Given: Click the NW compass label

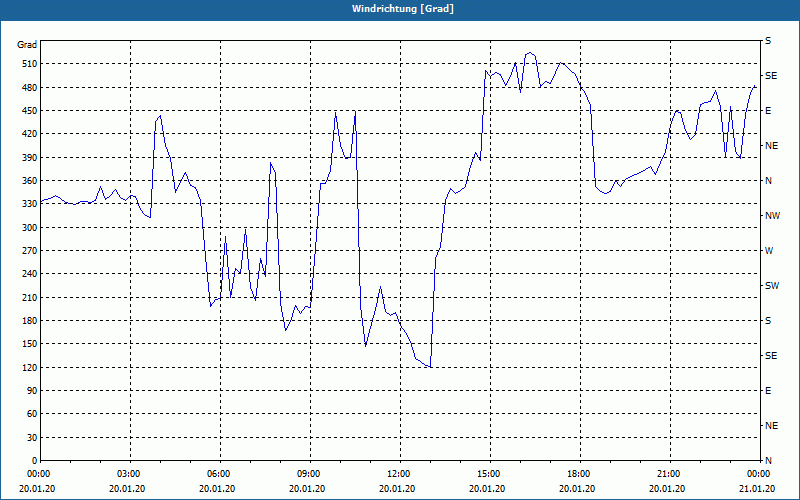Looking at the screenshot, I should 772,216.
